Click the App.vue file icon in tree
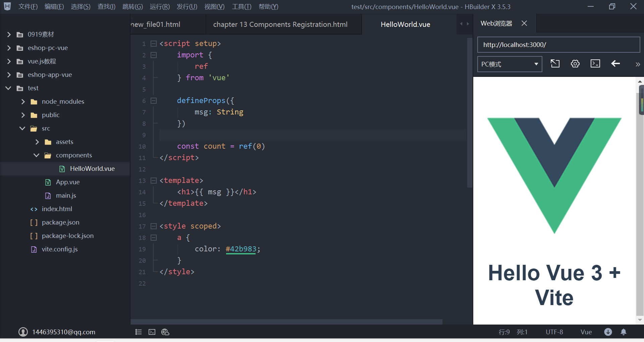Screen dimensions: 644x342 pyautogui.click(x=48, y=182)
